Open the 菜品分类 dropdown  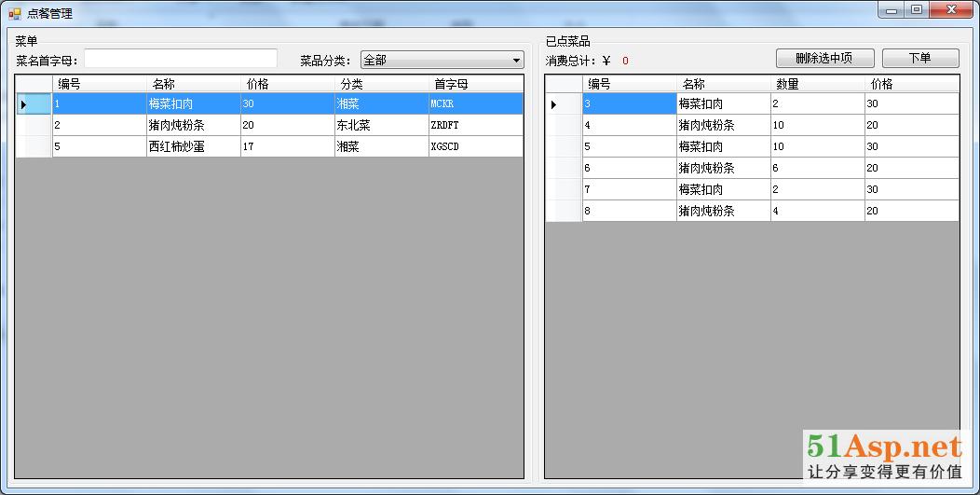coord(442,61)
